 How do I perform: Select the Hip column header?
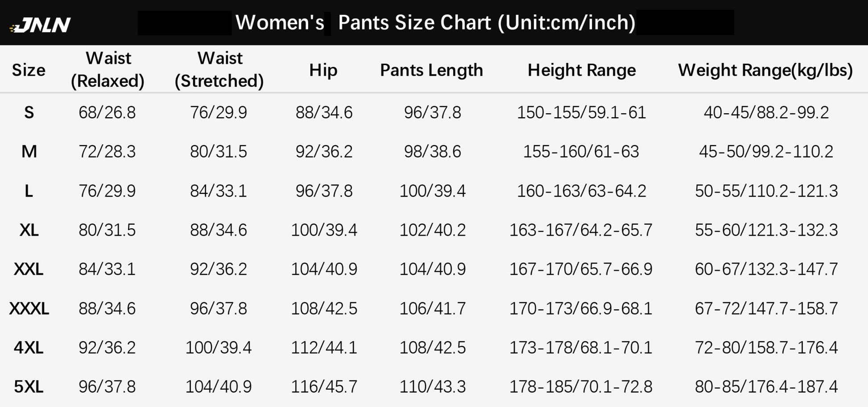point(323,70)
